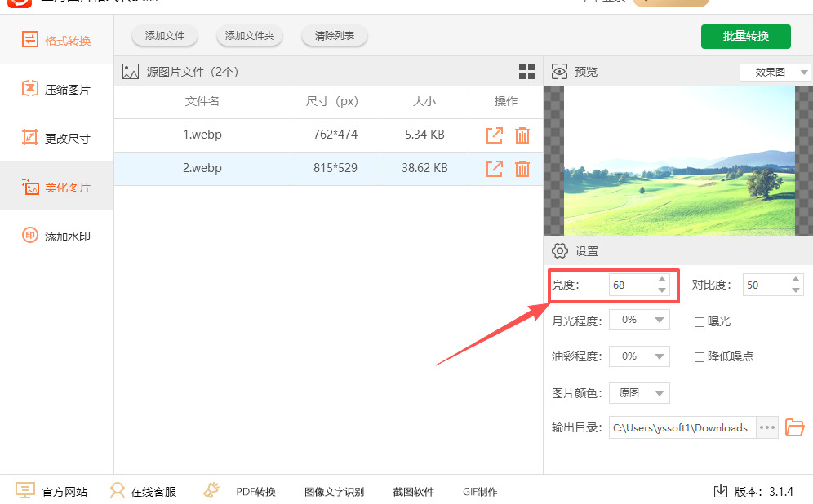
Task: Open the 截图软件 link
Action: pos(413,492)
